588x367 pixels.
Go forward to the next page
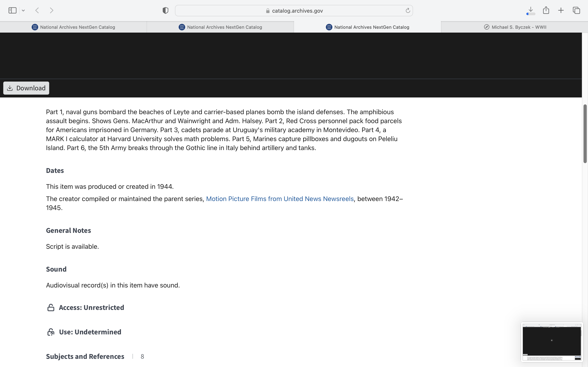(51, 10)
